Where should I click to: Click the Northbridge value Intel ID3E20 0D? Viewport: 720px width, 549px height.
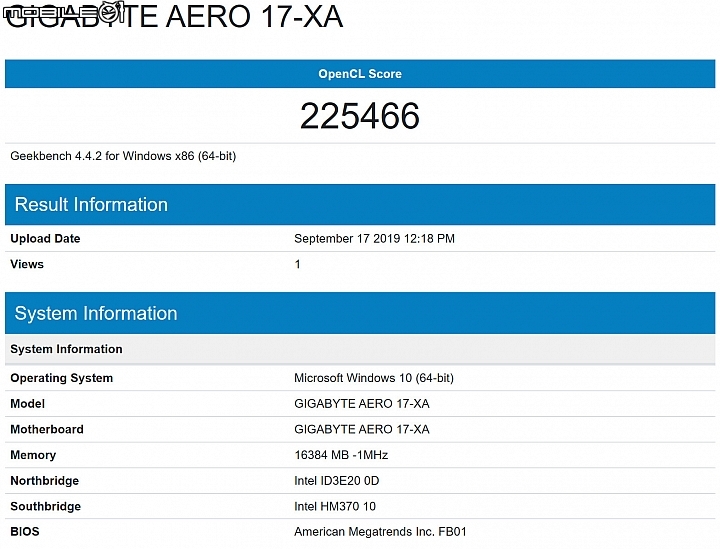click(x=336, y=481)
